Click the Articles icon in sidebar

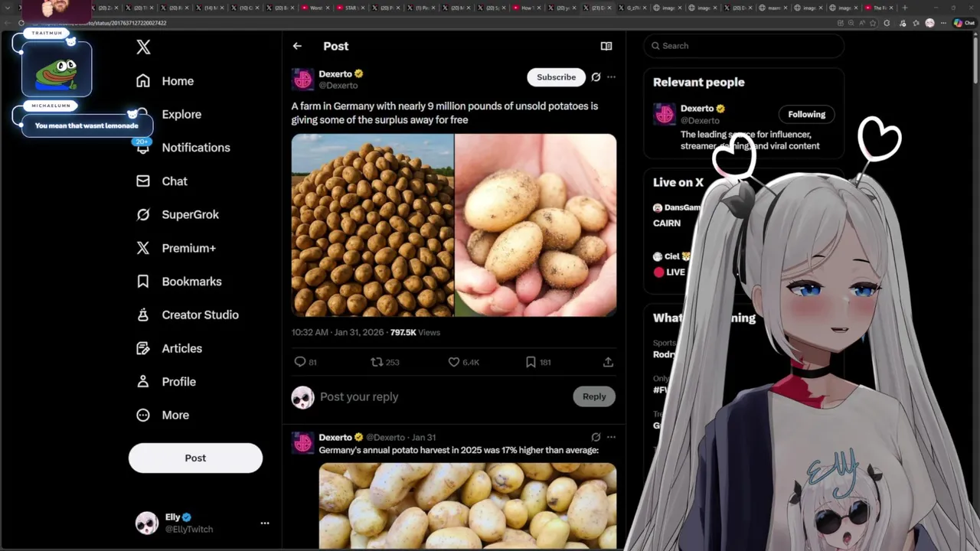[x=143, y=348]
